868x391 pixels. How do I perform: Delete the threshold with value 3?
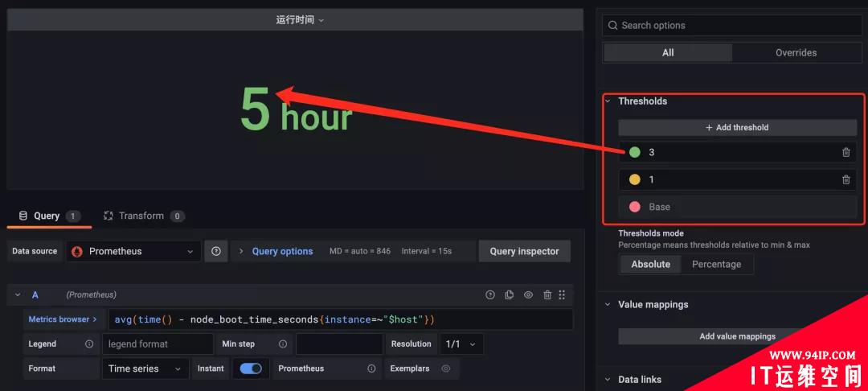tap(845, 152)
